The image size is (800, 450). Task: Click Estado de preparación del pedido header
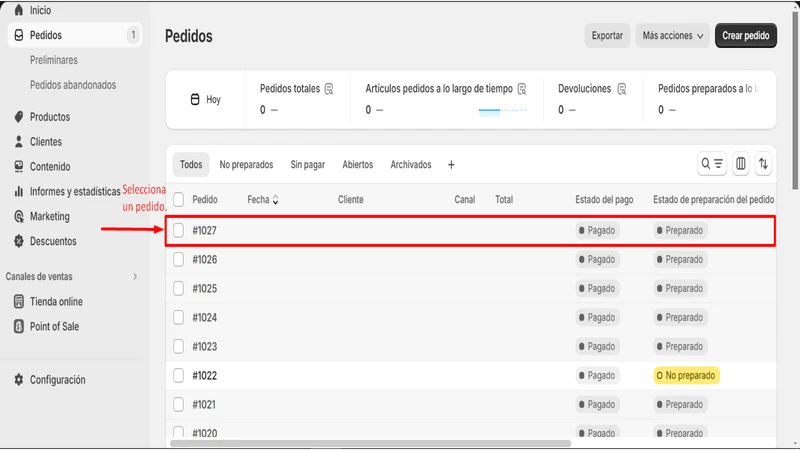tap(714, 200)
